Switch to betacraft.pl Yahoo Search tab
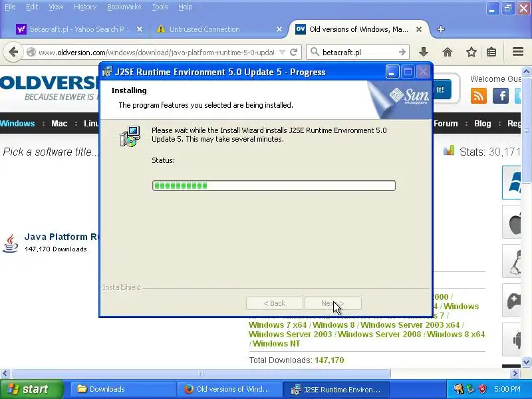This screenshot has width=532, height=399. [78, 29]
